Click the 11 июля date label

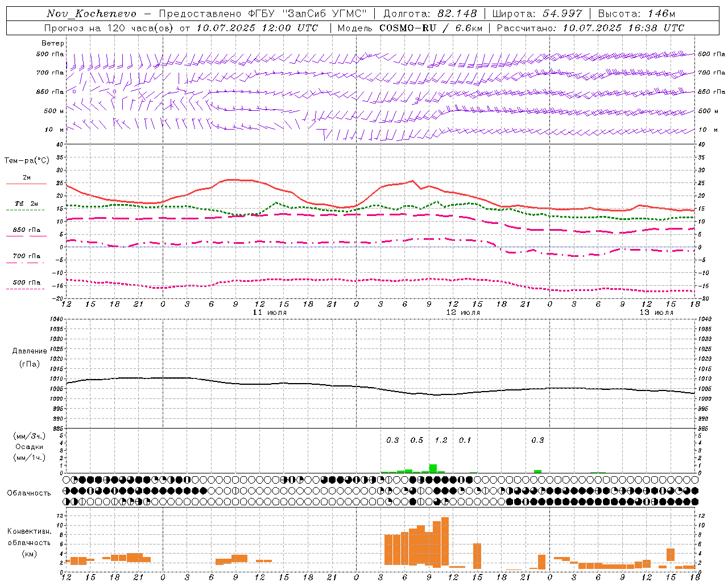coord(270,313)
